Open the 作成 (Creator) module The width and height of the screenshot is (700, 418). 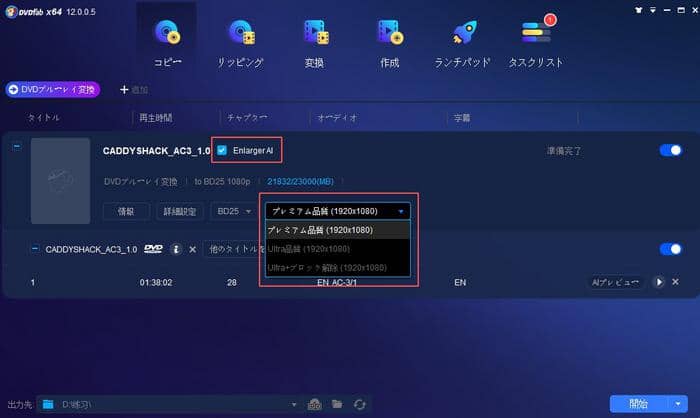click(x=389, y=41)
